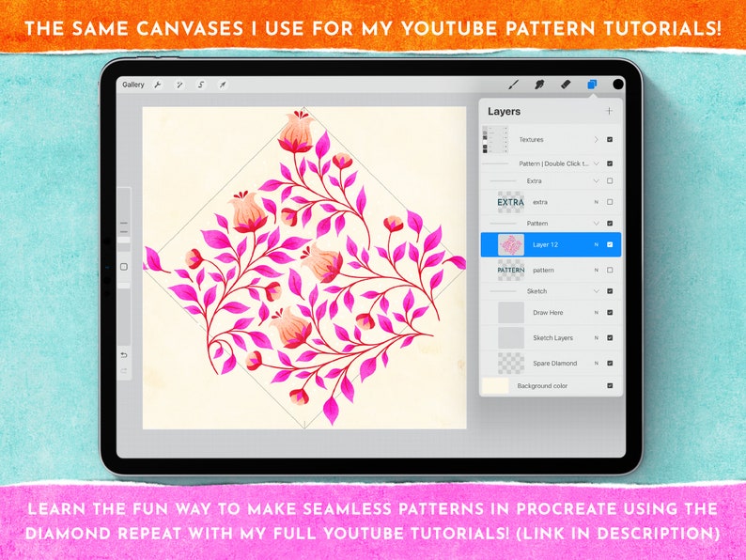This screenshot has width=746, height=560.
Task: Select the 'extra' layer name
Action: 540,202
